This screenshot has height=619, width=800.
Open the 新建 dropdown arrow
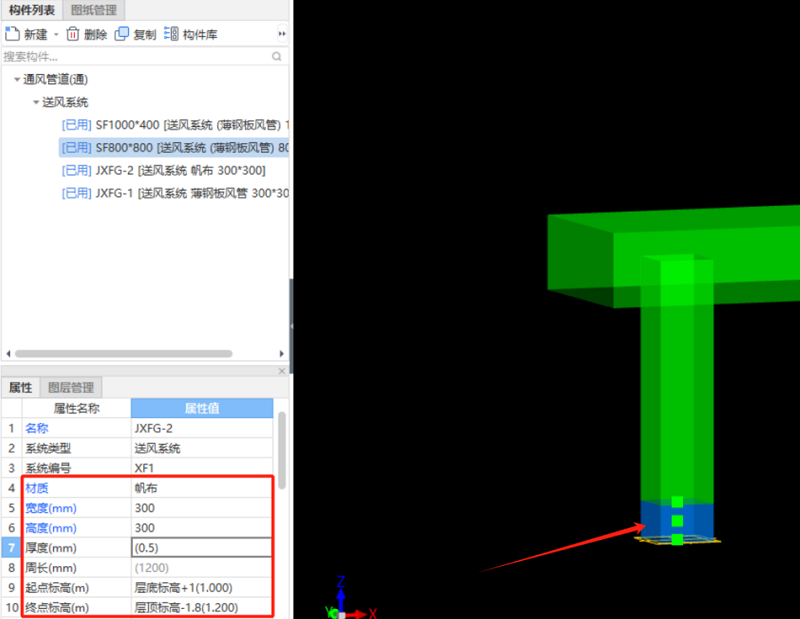click(x=56, y=35)
